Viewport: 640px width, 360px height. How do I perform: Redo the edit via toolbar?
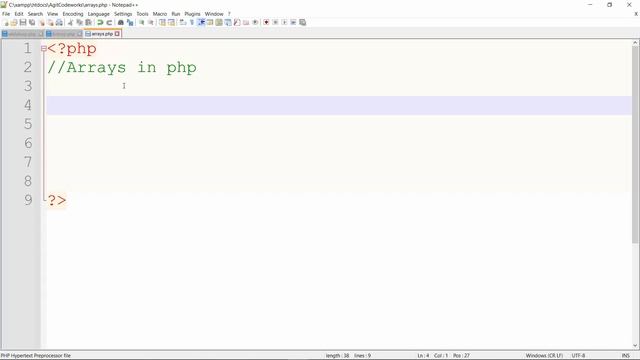109,22
